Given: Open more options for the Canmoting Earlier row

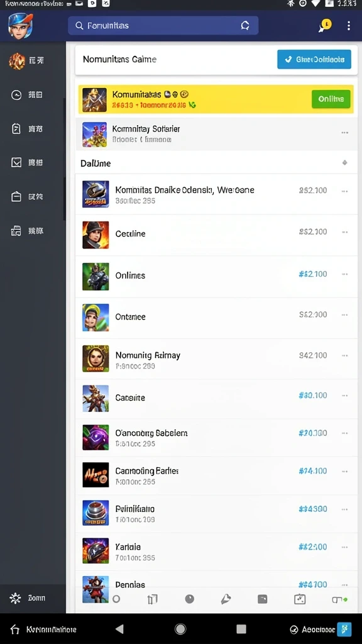Looking at the screenshot, I should [x=345, y=472].
